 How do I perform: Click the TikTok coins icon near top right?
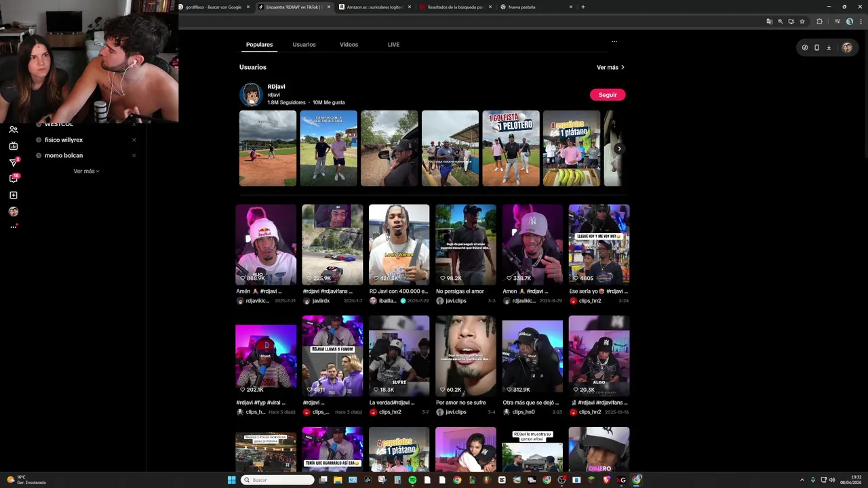click(x=805, y=47)
